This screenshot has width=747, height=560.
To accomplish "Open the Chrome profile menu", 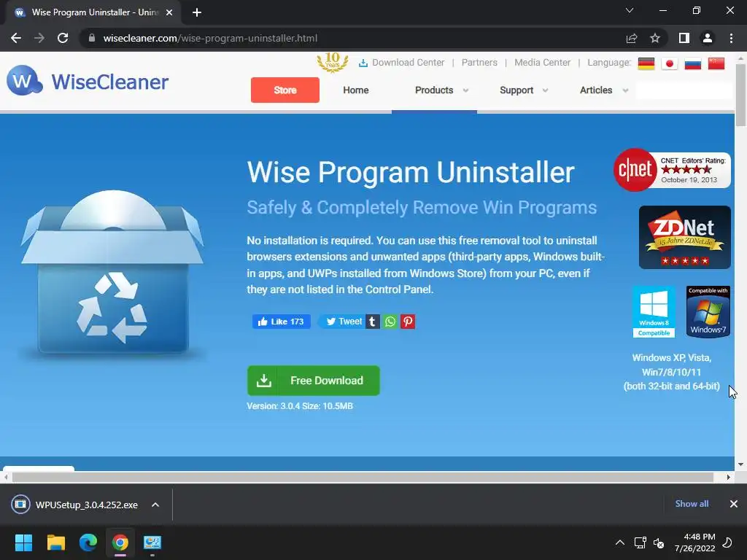I will click(708, 38).
